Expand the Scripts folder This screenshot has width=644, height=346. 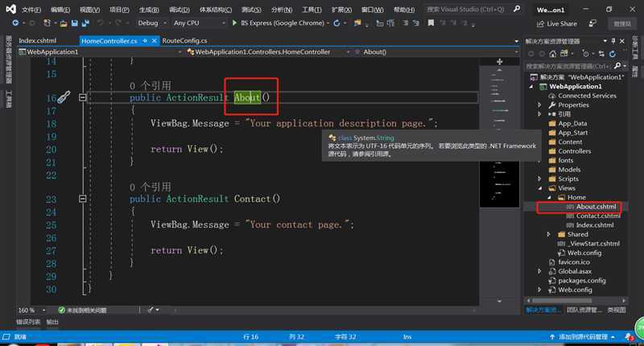pos(539,179)
